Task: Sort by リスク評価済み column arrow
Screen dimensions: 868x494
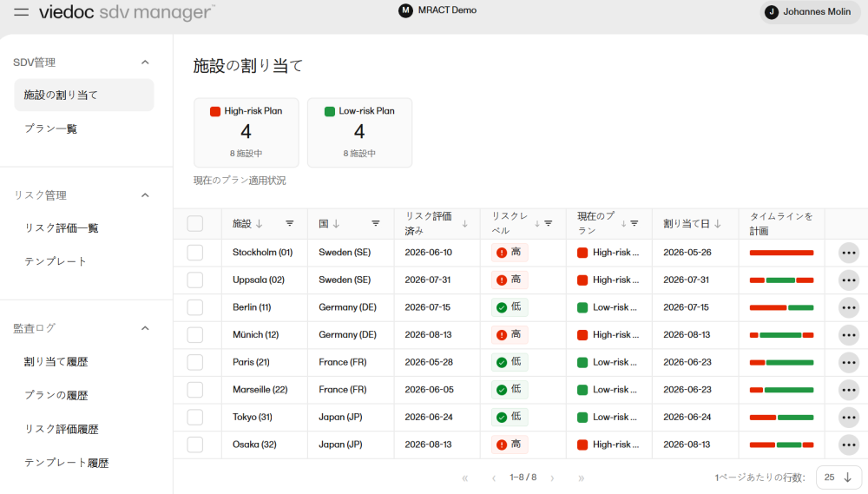Action: pos(465,224)
